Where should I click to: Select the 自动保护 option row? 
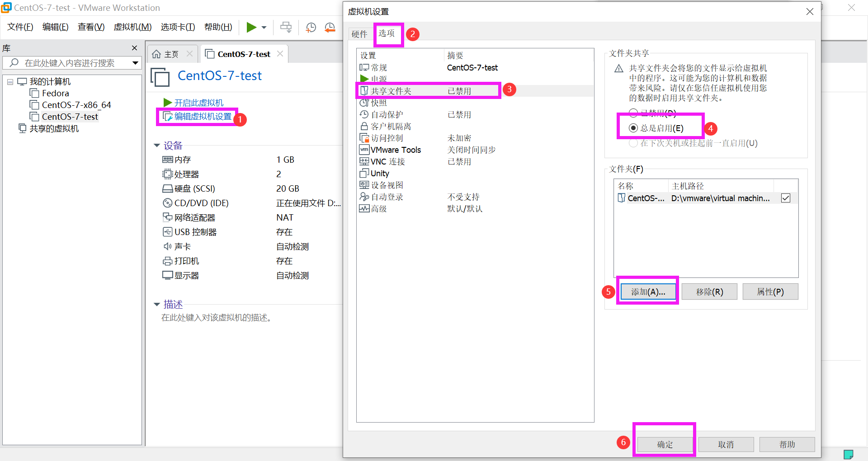(x=475, y=115)
